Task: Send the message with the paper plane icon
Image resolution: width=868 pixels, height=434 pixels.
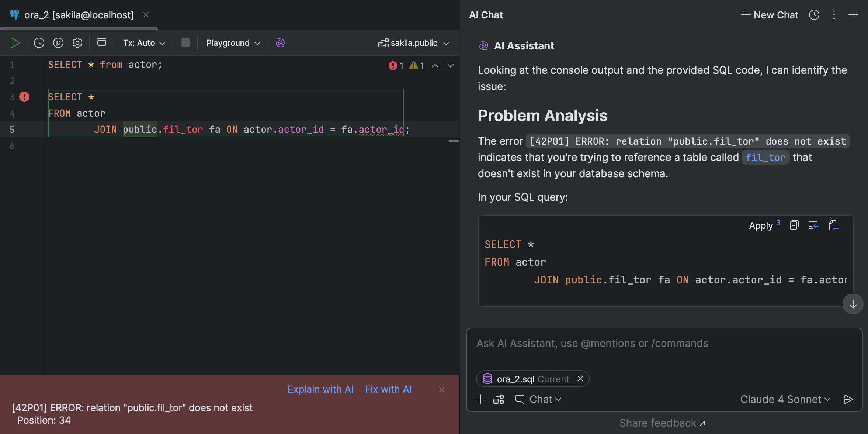Action: coord(848,399)
